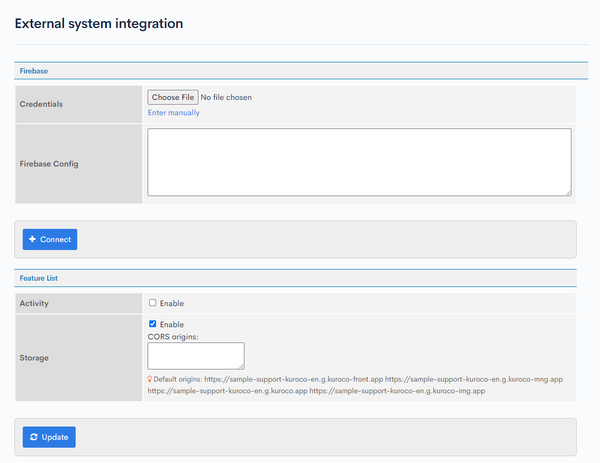Click the Storage row label
This screenshot has width=600, height=463.
[x=34, y=358]
